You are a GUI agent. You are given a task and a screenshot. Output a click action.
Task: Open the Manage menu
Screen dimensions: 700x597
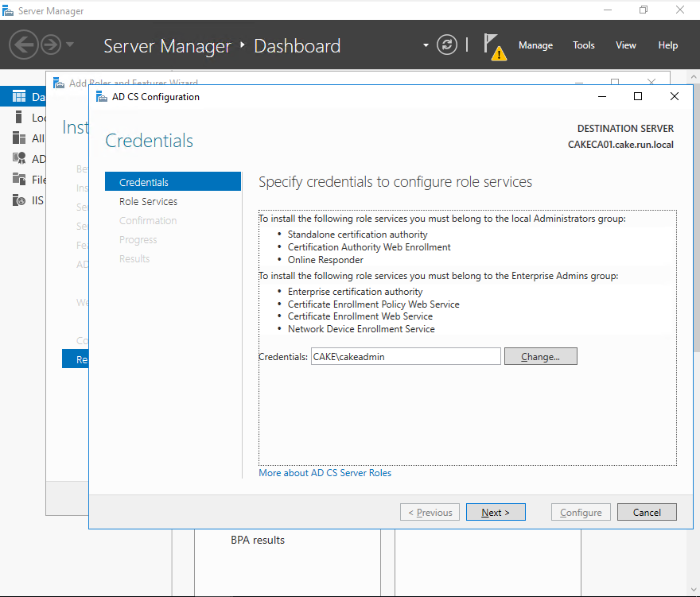coord(535,45)
